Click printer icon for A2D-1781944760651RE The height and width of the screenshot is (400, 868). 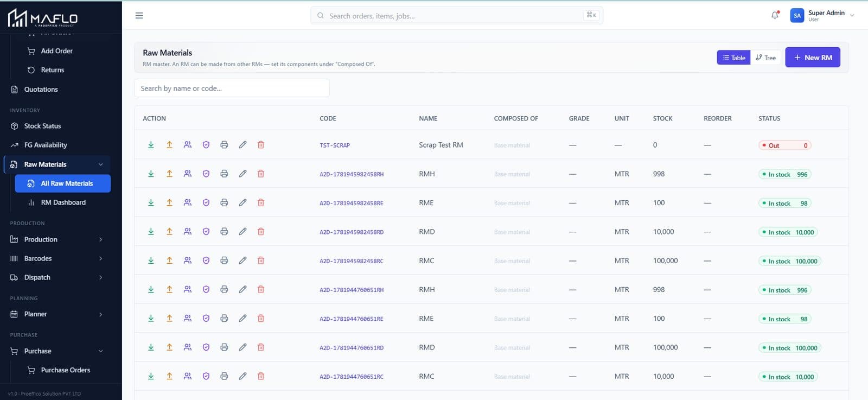coord(224,319)
